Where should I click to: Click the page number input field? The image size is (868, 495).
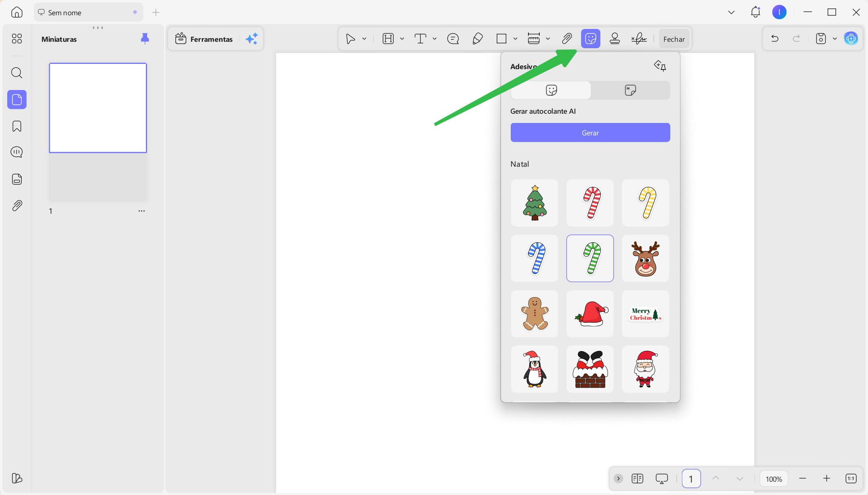691,479
